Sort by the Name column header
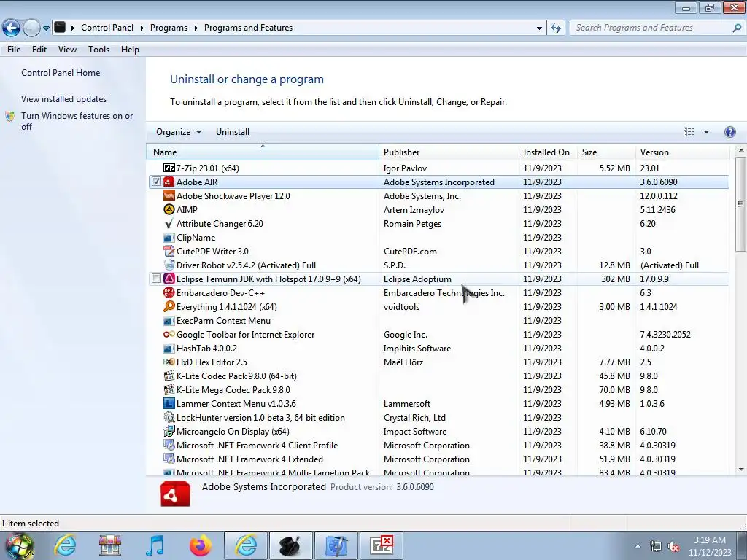The image size is (747, 560). (x=263, y=152)
